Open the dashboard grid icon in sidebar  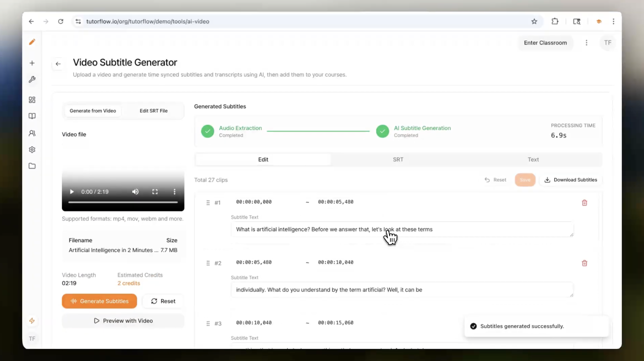point(32,99)
